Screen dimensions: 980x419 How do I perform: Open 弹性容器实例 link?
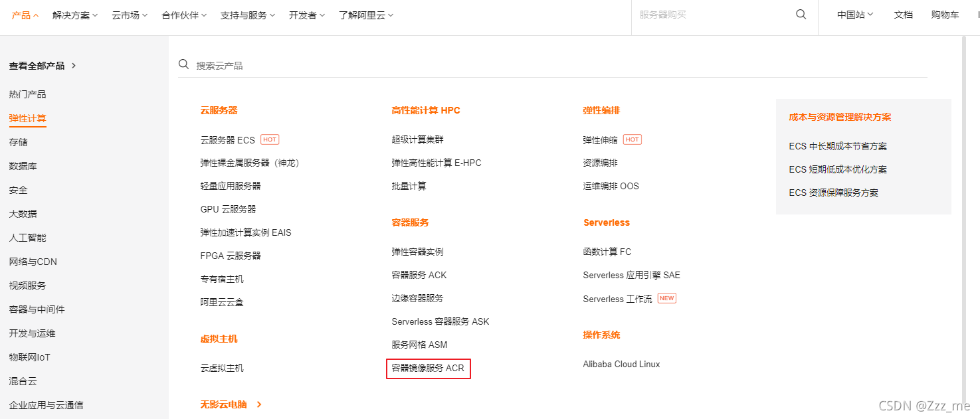[417, 252]
